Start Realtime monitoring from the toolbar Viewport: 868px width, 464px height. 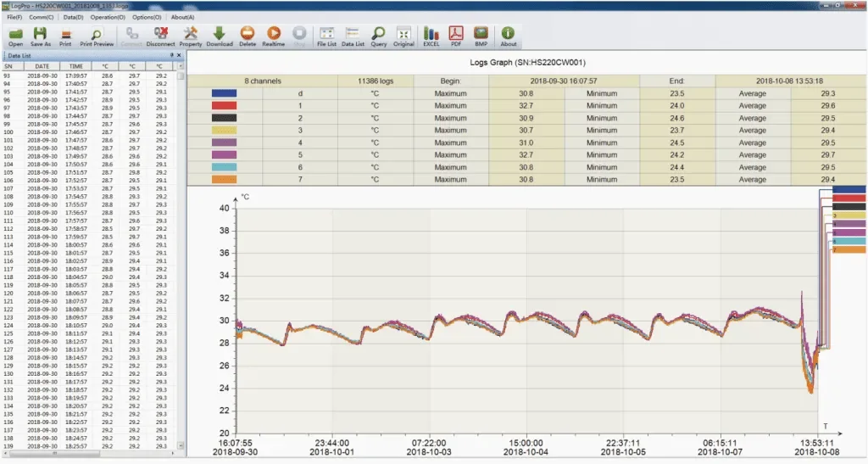coord(273,34)
